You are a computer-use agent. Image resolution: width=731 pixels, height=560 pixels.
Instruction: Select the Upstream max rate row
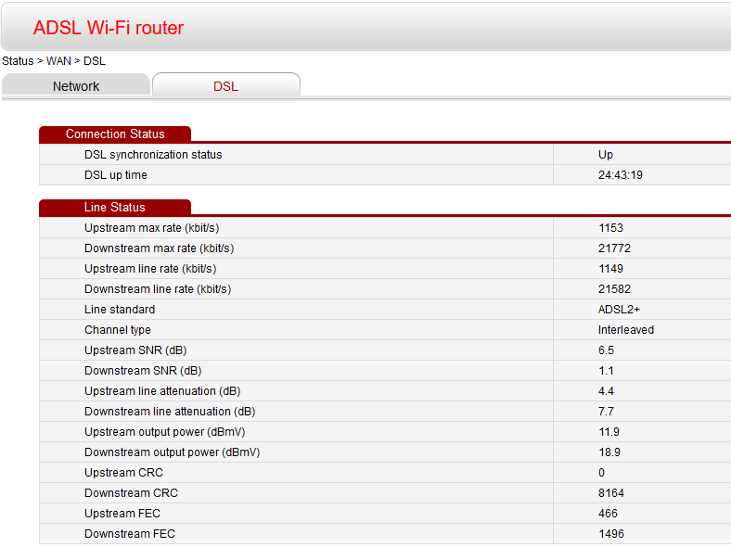pyautogui.click(x=151, y=228)
